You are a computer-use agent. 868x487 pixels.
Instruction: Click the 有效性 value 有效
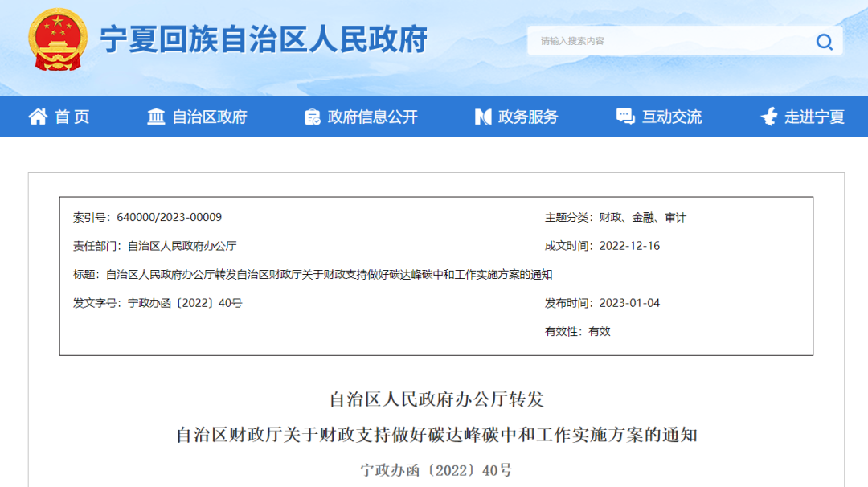pyautogui.click(x=599, y=331)
